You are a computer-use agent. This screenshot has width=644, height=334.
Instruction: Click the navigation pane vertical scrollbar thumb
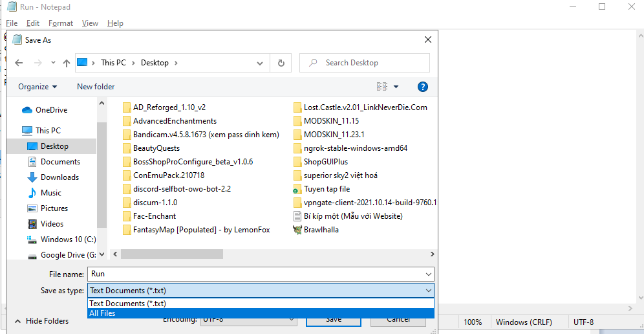pos(102,175)
